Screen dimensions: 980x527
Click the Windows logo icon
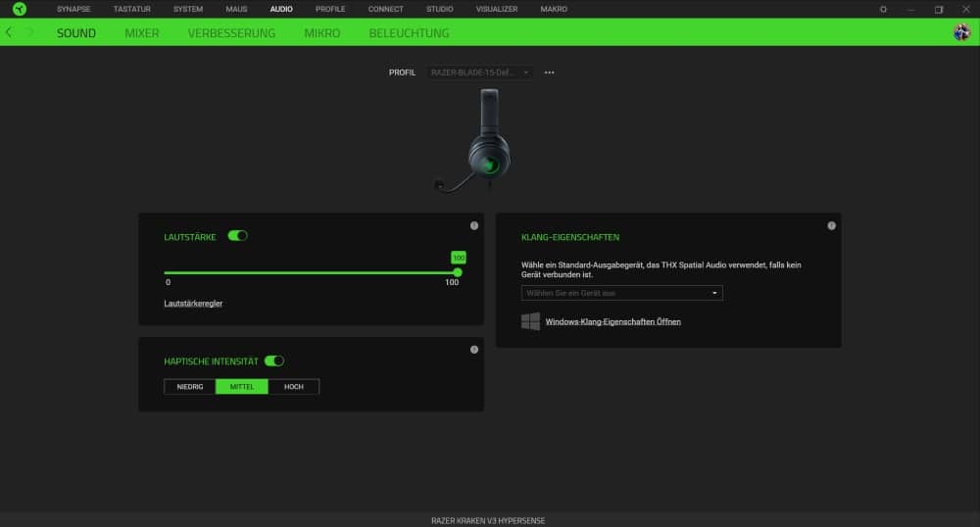[530, 321]
